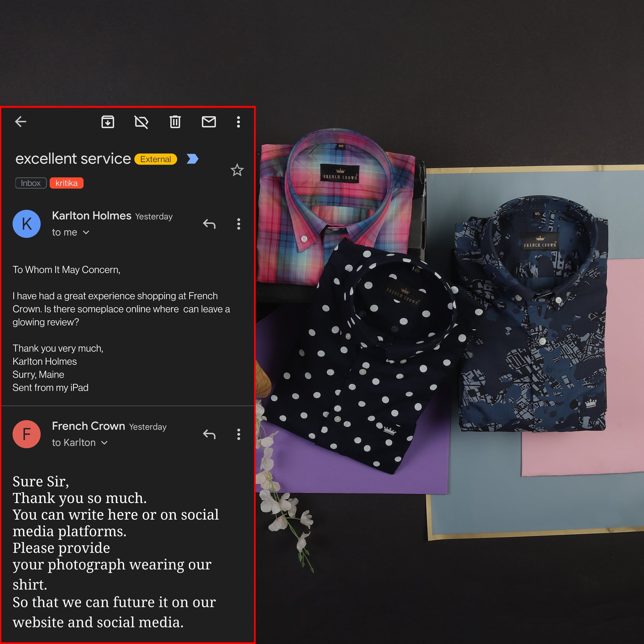Remove label with crossed-out label icon
This screenshot has height=644, width=644.
pos(141,122)
